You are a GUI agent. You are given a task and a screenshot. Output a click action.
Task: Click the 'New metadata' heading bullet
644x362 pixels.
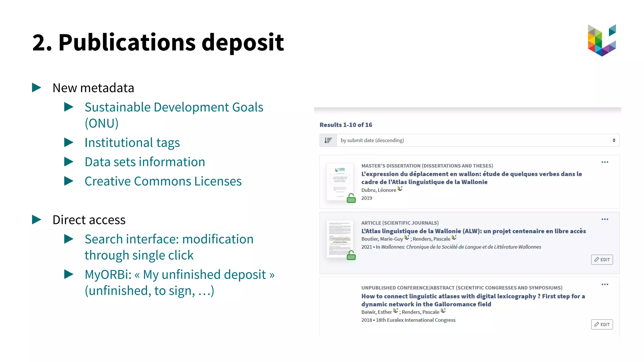[x=93, y=88]
